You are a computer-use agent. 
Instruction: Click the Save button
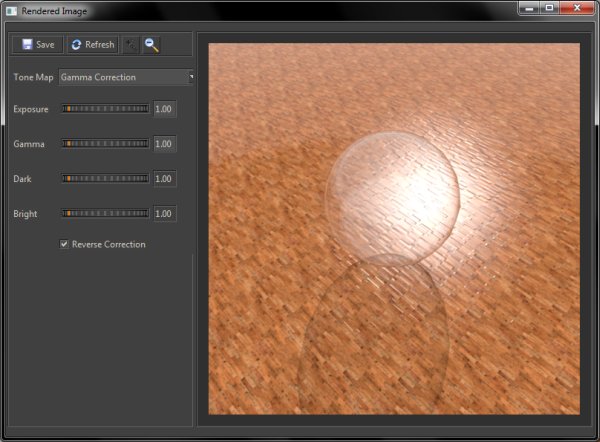tap(38, 45)
